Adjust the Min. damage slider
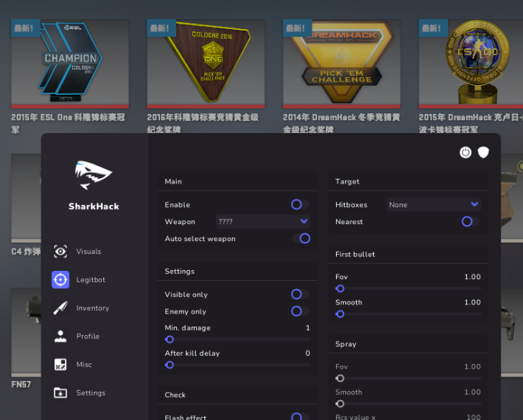 point(237,340)
